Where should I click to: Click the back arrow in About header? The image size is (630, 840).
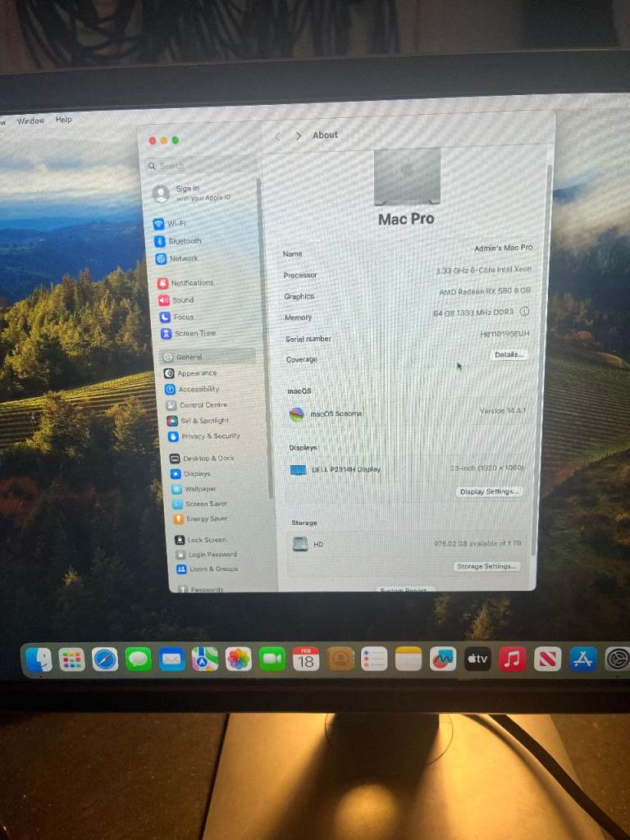(x=278, y=136)
